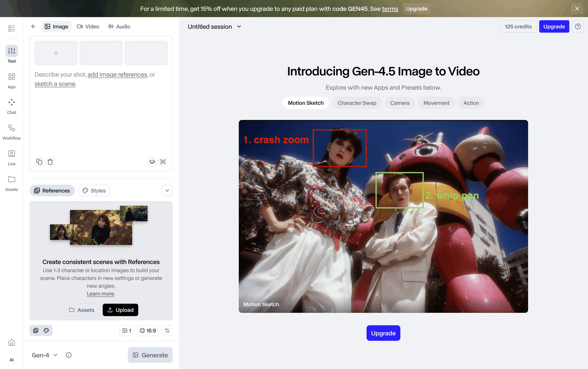
Task: Open generation settings sliders icon
Action: [x=167, y=330]
